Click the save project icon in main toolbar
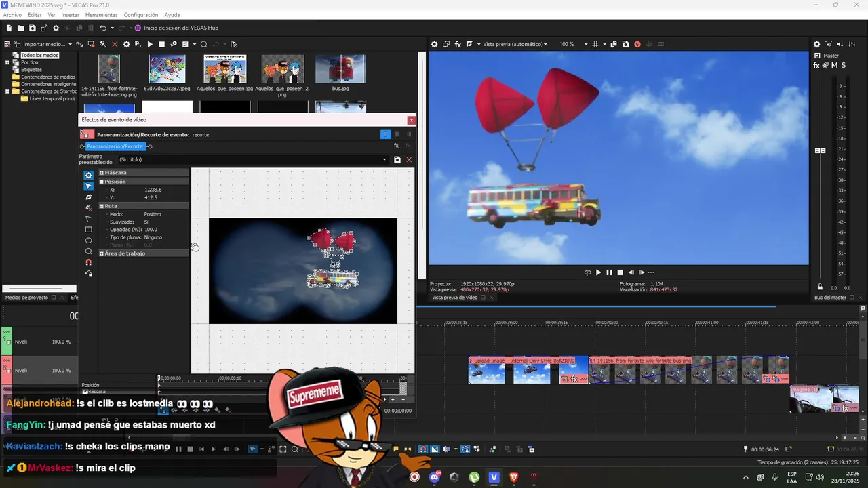Image resolution: width=868 pixels, height=488 pixels. coord(33,28)
